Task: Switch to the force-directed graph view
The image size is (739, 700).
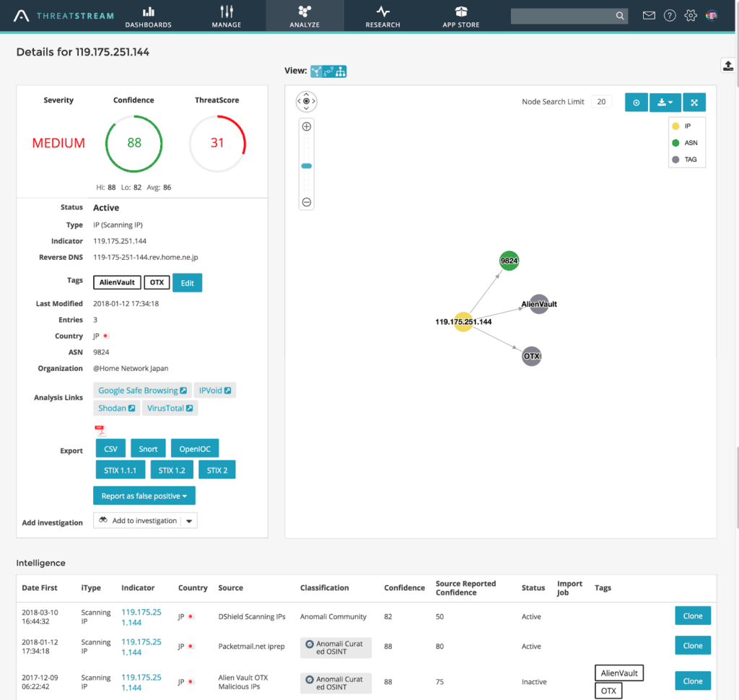Action: point(317,71)
